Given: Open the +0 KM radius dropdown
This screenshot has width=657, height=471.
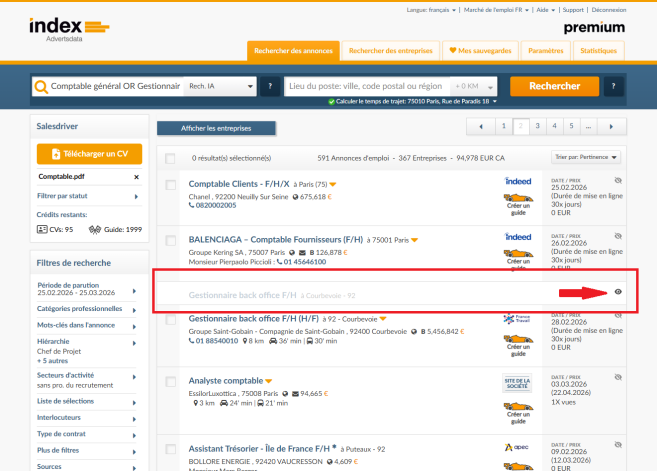Looking at the screenshot, I should pos(474,86).
